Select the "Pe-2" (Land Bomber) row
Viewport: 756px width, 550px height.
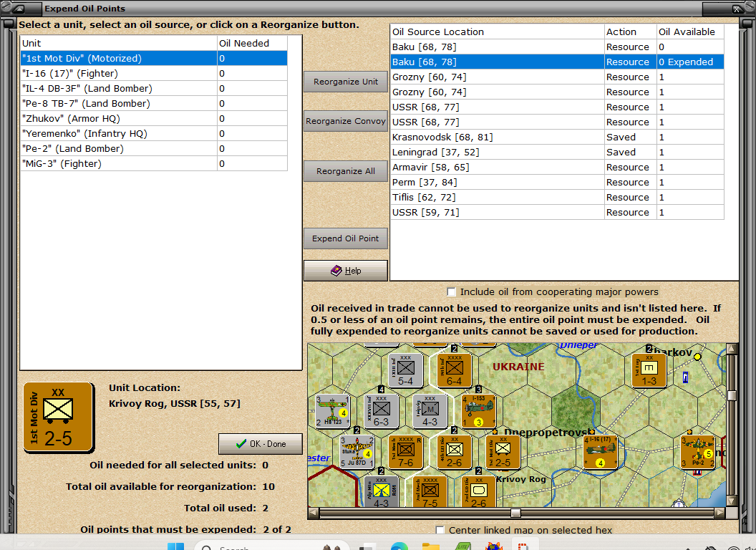[154, 148]
